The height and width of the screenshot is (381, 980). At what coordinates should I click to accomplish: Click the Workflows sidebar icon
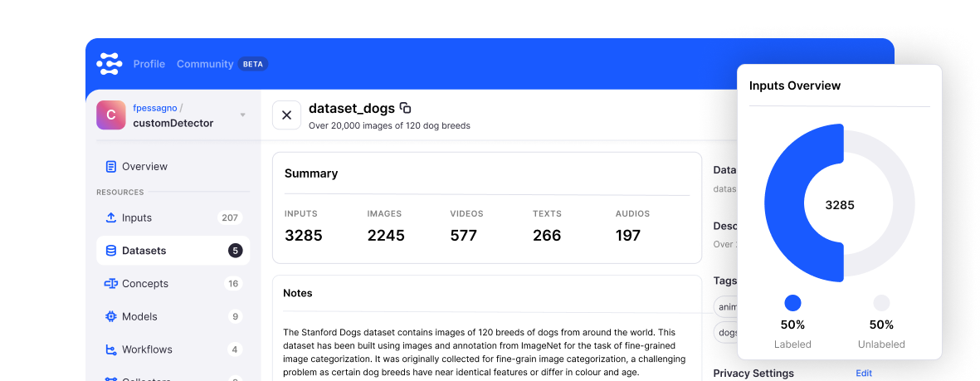click(x=111, y=349)
